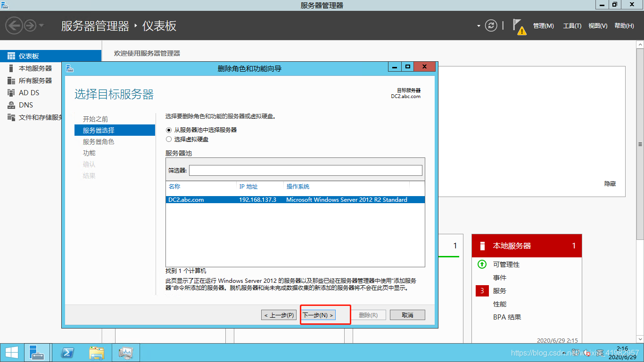Image resolution: width=644 pixels, height=362 pixels.
Task: Open the 管理(M) menu
Action: tap(544, 26)
